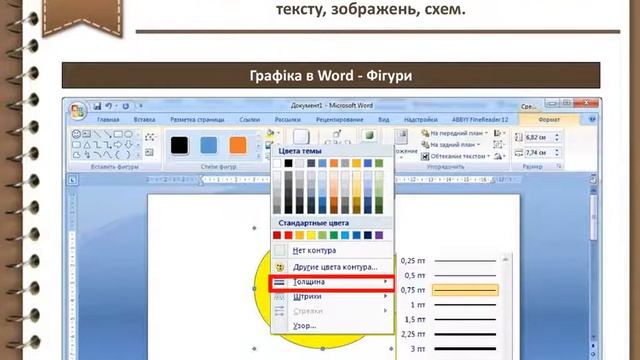
Task: Choose the rectangle shape in gallery
Action: [118, 134]
